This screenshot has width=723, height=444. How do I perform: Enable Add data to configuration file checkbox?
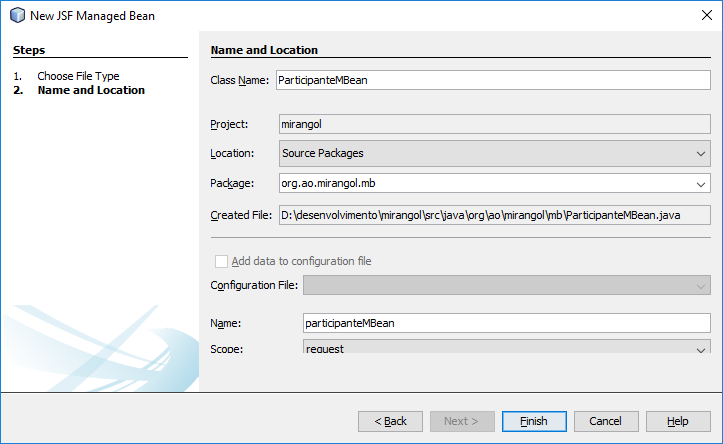pos(221,261)
